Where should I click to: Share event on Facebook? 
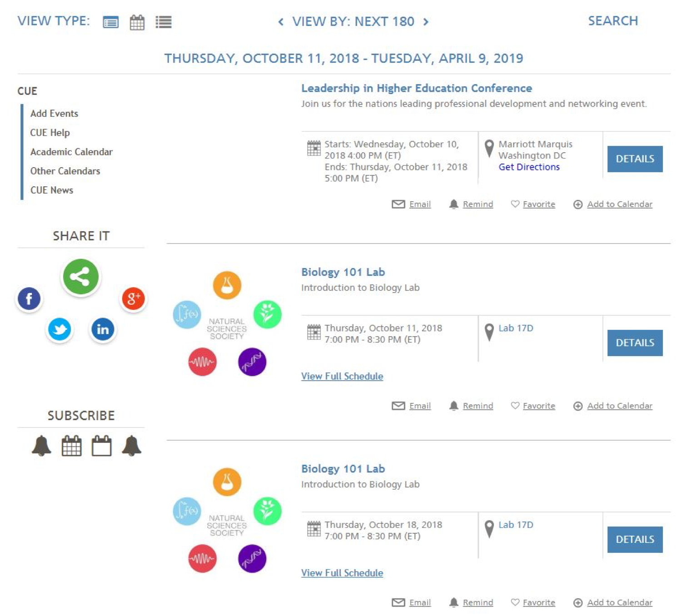pyautogui.click(x=29, y=299)
